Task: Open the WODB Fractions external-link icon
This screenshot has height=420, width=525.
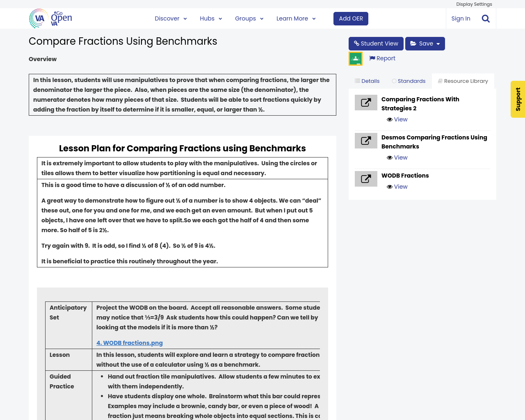Action: point(366,179)
